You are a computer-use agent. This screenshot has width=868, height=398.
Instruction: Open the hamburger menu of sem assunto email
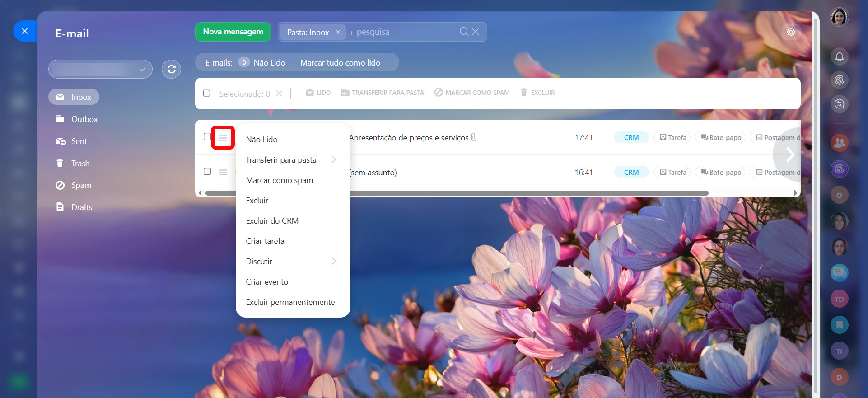[x=223, y=172]
